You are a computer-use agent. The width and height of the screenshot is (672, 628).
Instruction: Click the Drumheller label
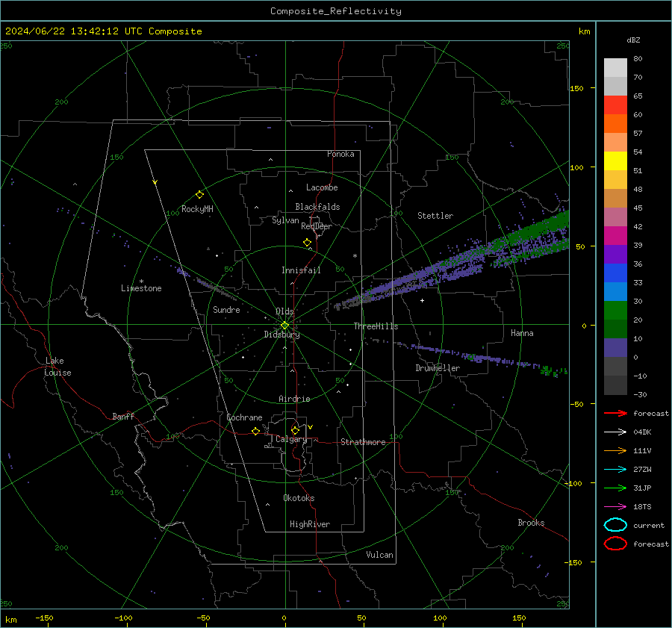click(438, 368)
